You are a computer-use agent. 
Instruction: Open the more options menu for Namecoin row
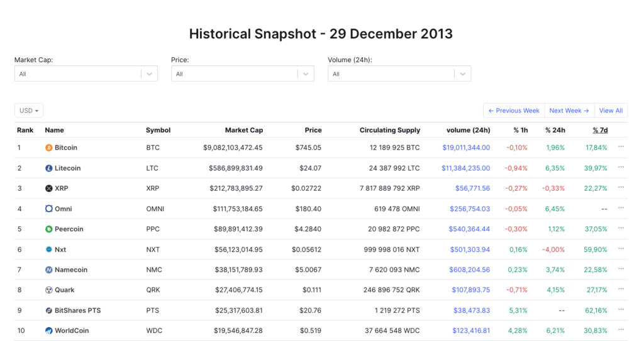[x=621, y=269]
